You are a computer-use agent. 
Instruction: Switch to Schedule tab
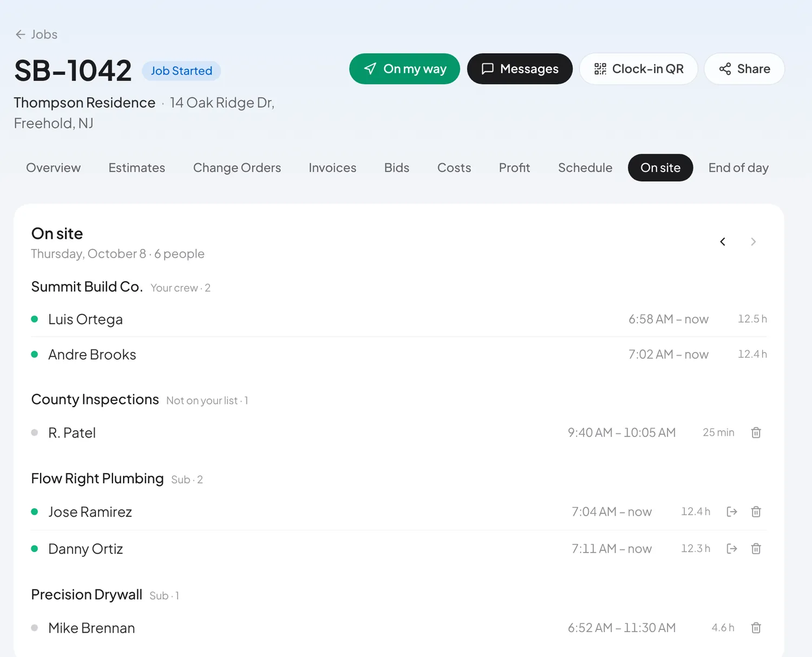585,168
